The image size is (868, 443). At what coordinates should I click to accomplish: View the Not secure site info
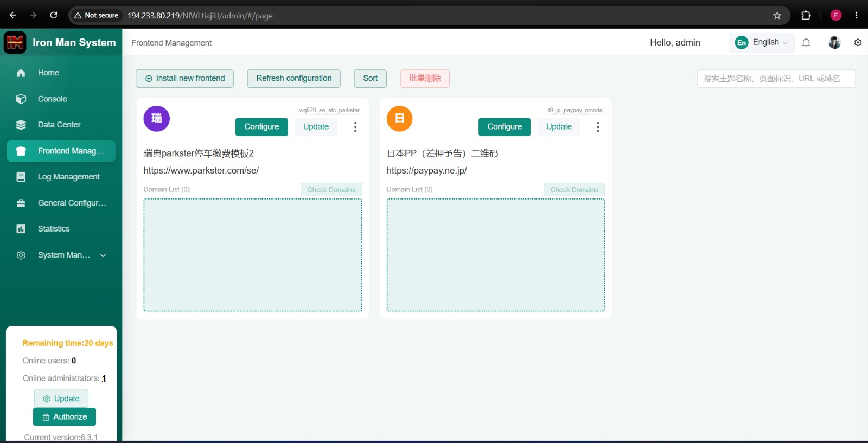tap(97, 15)
